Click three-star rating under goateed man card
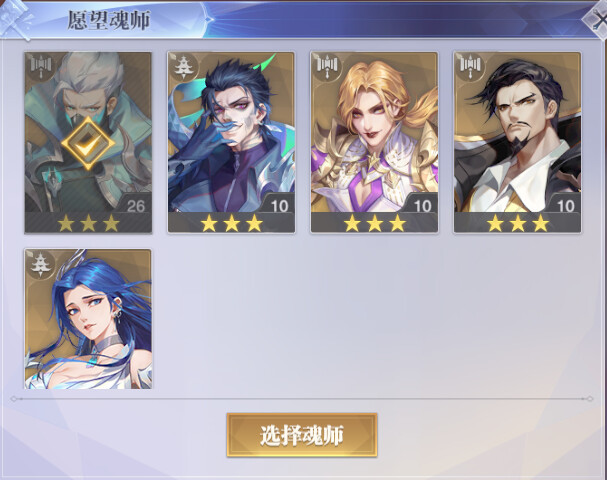The image size is (607, 480). pyautogui.click(x=518, y=223)
